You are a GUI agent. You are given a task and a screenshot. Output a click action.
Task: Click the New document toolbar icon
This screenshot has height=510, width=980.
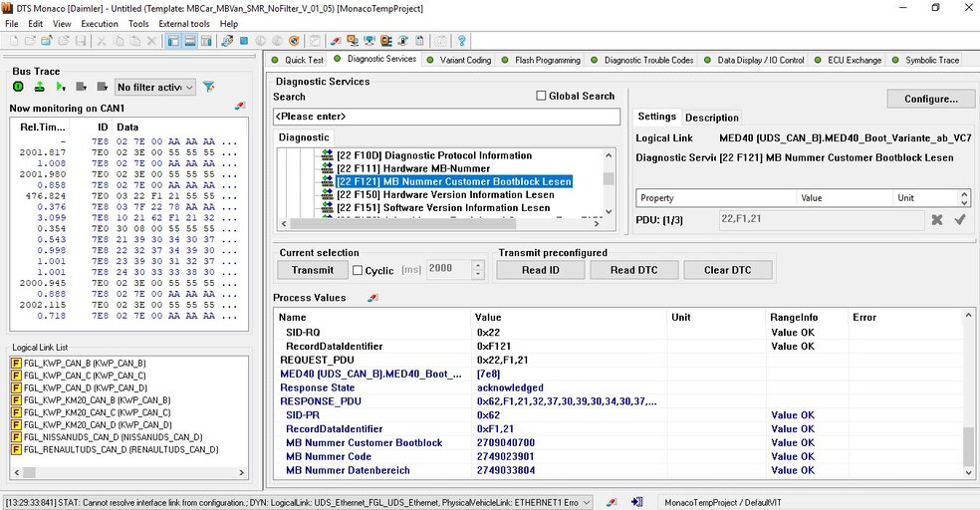14,41
